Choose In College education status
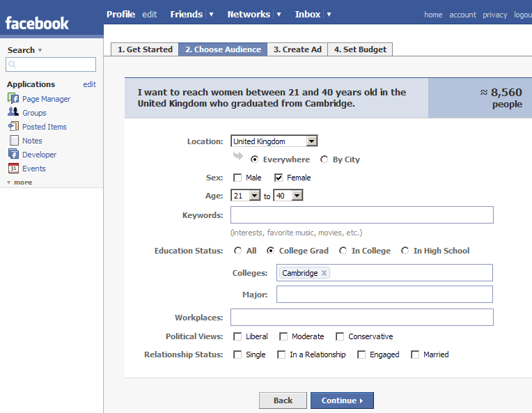This screenshot has width=532, height=413. [x=343, y=251]
